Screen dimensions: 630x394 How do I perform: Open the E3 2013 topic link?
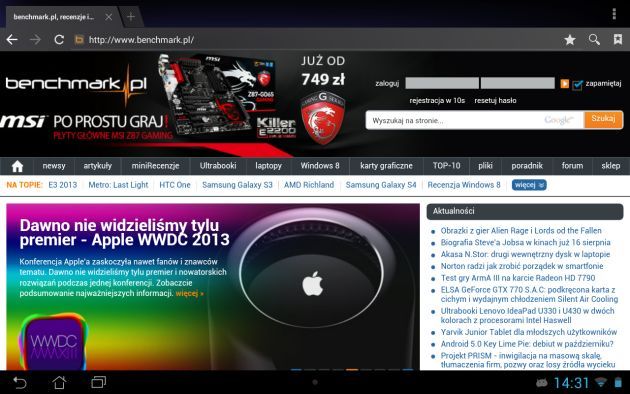pos(63,185)
